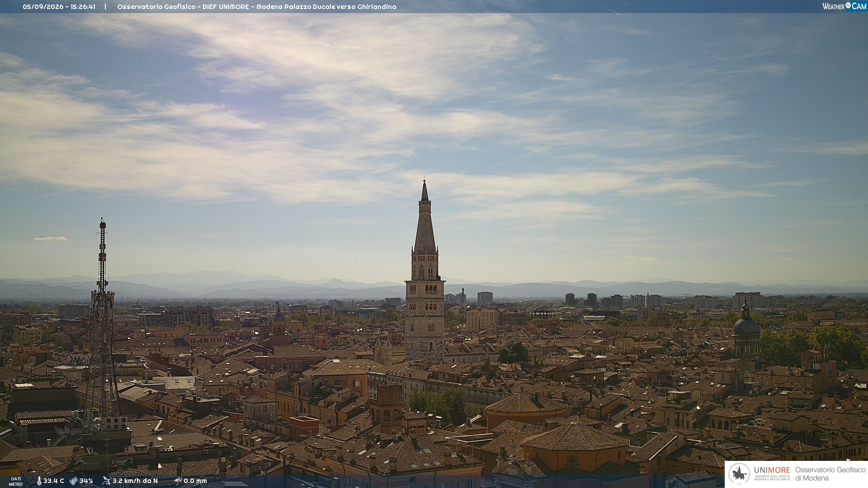Click the 34% humidity value

point(86,481)
